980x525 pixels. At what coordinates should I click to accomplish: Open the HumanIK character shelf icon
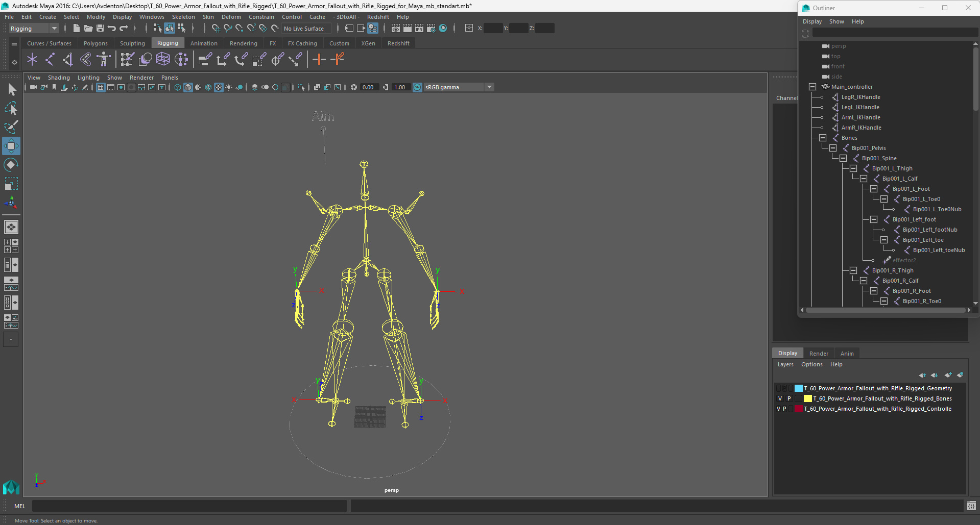[x=104, y=60]
